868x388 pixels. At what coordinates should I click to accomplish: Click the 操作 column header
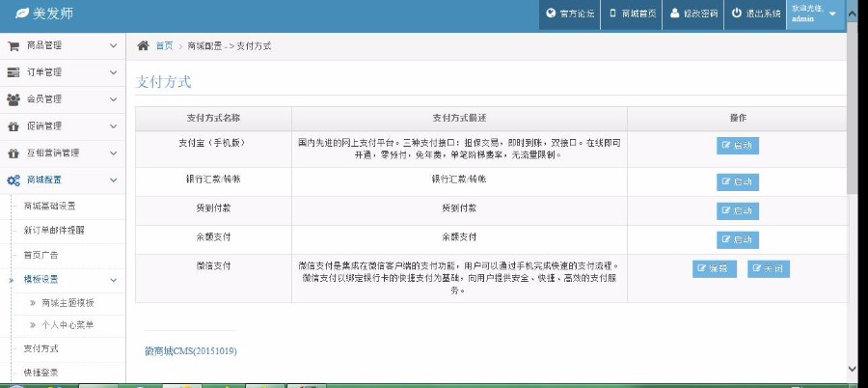[738, 118]
